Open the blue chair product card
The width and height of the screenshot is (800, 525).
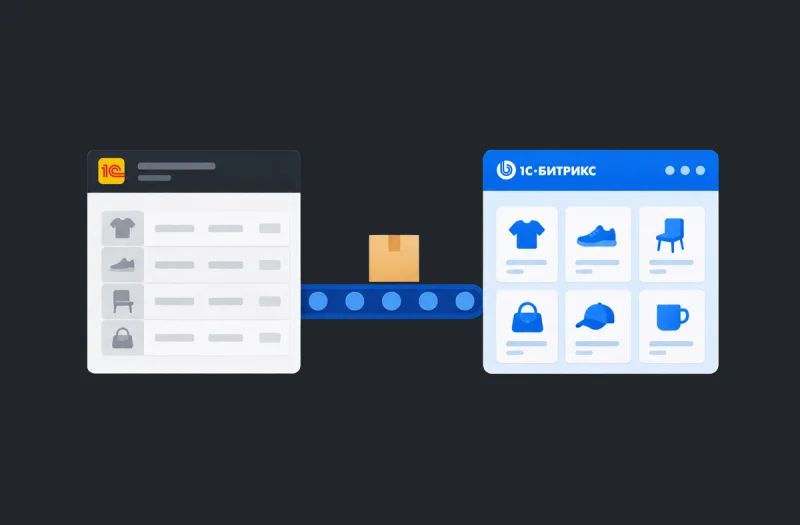(672, 244)
